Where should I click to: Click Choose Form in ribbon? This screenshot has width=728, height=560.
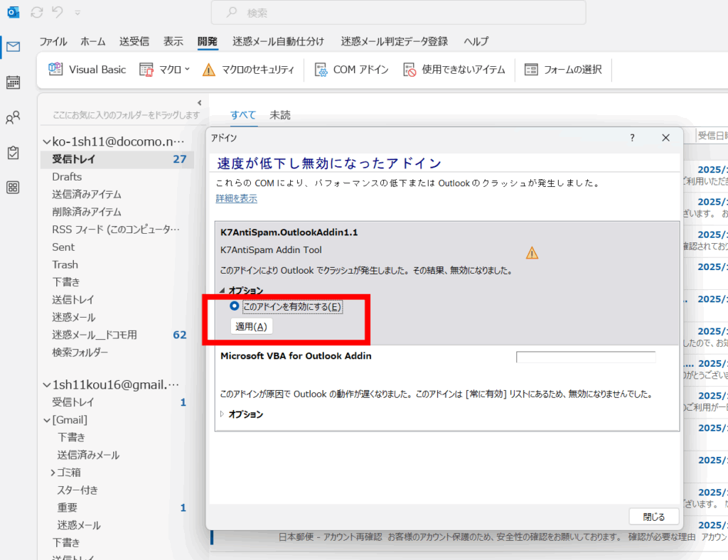[x=563, y=70]
